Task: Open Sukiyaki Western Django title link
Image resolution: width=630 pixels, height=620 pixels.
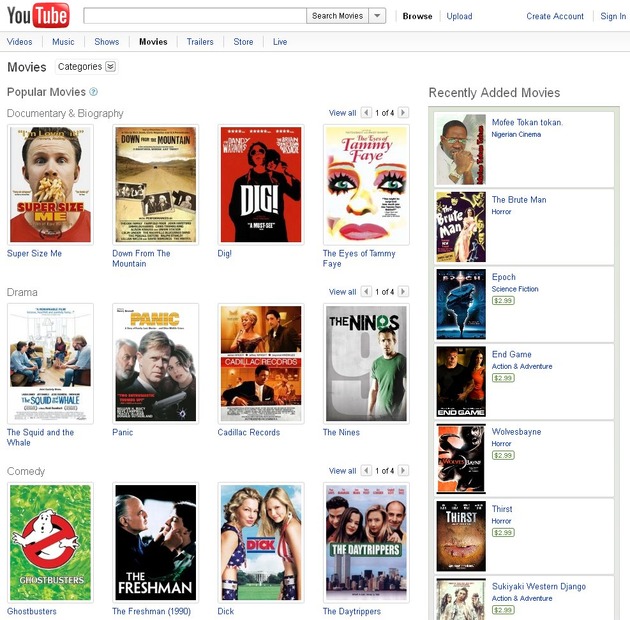Action: (x=539, y=586)
